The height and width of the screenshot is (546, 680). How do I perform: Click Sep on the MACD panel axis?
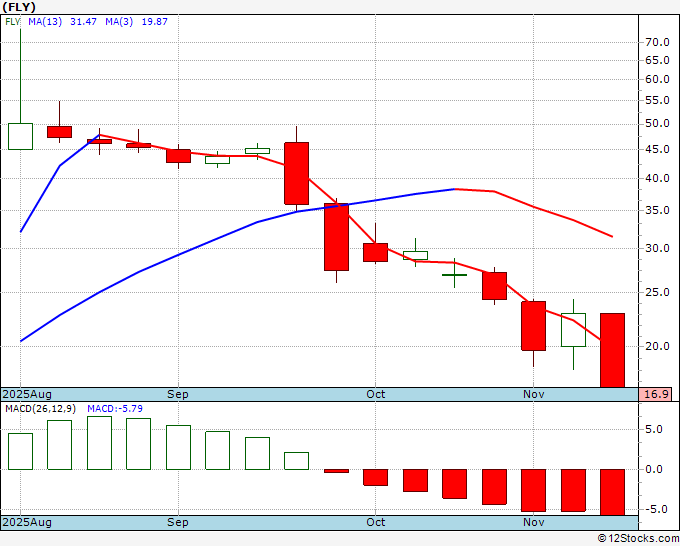(x=178, y=522)
